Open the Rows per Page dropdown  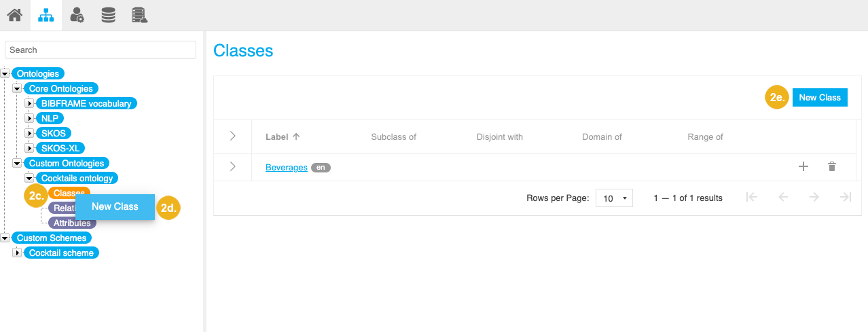pos(614,198)
